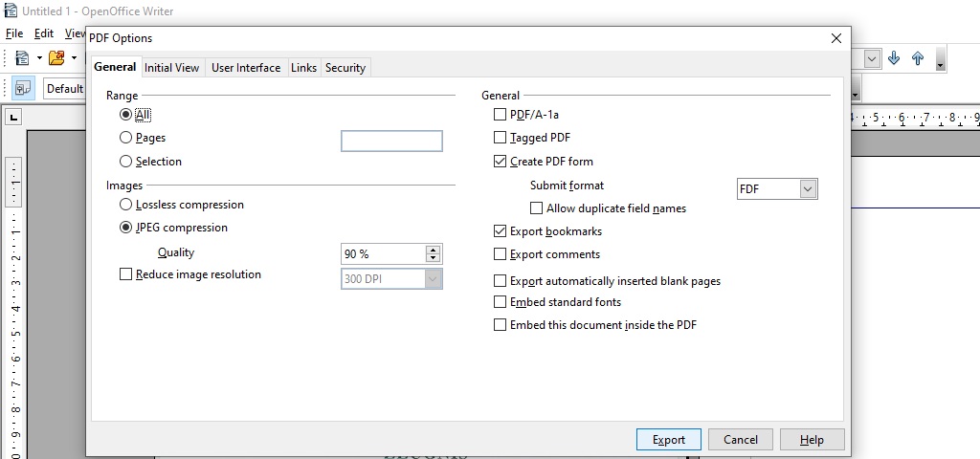Click the Open folder icon in Writer toolbar

click(x=56, y=58)
